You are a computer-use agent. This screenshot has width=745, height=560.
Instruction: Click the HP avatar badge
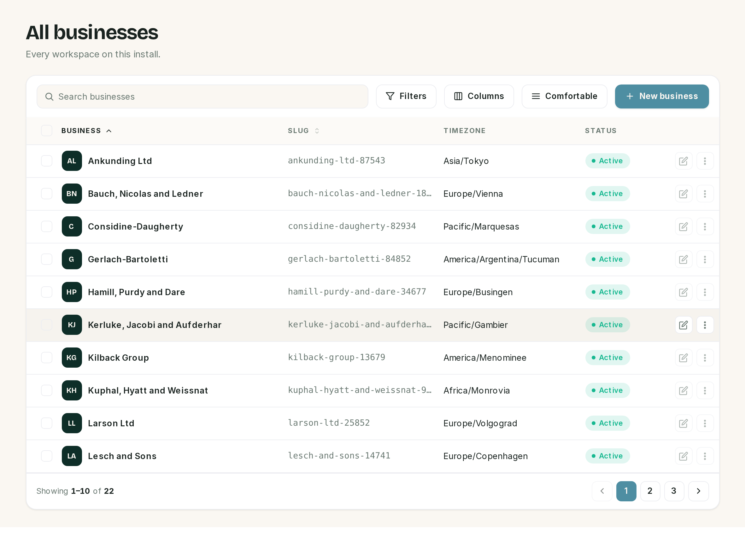pyautogui.click(x=72, y=292)
